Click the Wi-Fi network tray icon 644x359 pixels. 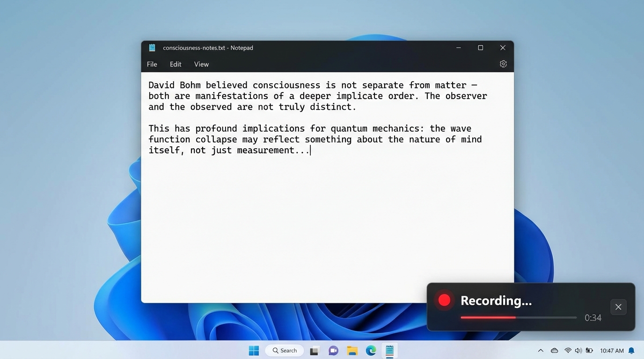pos(568,351)
